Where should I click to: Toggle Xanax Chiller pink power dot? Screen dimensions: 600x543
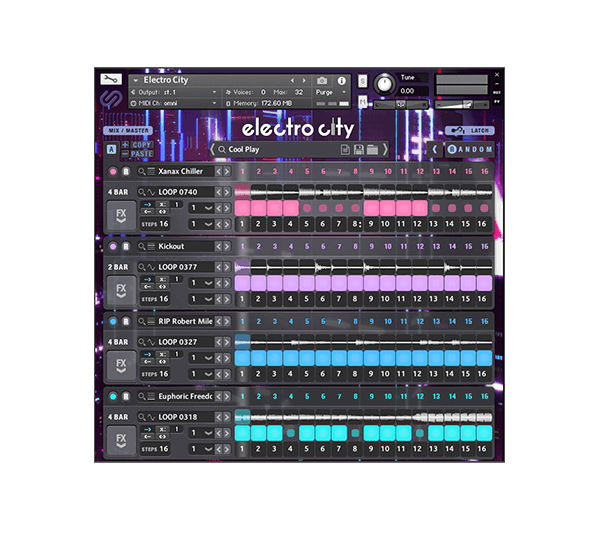[x=113, y=171]
